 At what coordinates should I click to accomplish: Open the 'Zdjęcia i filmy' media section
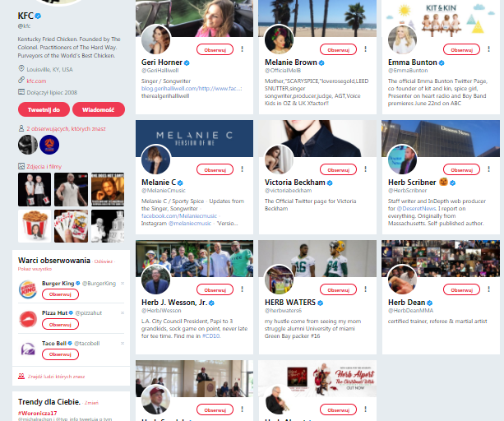(44, 167)
